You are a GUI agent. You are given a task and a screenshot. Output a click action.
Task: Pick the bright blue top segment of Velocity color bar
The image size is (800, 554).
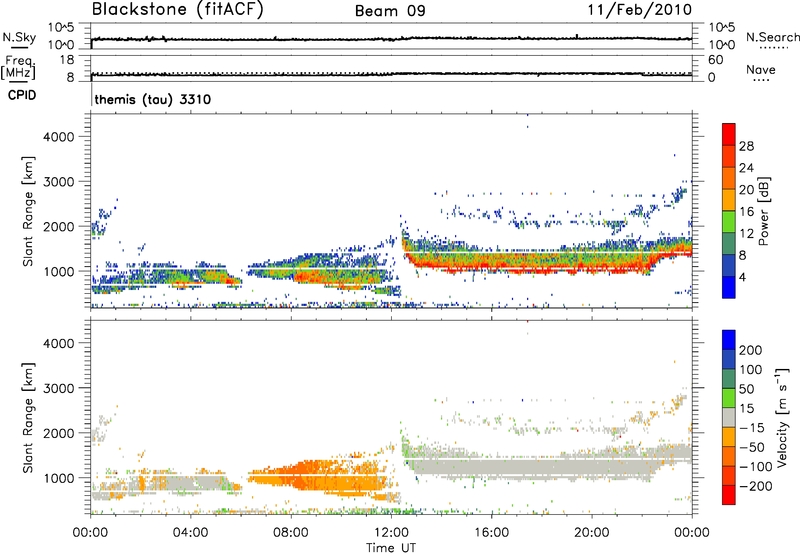click(x=729, y=340)
